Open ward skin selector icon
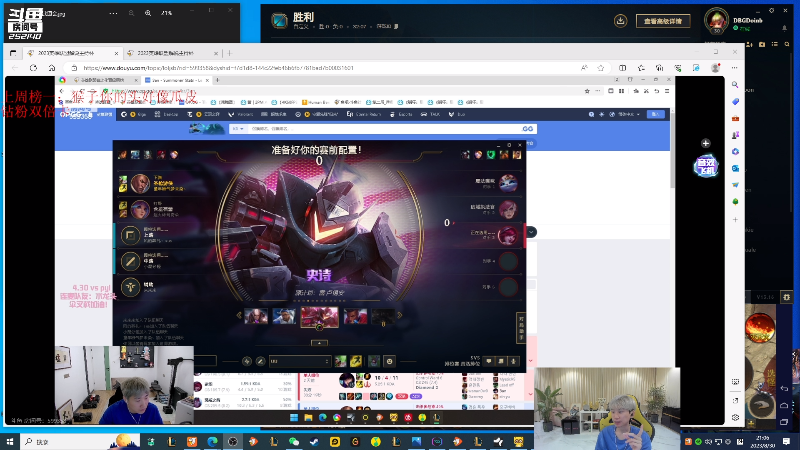This screenshot has height=450, width=800. click(374, 361)
